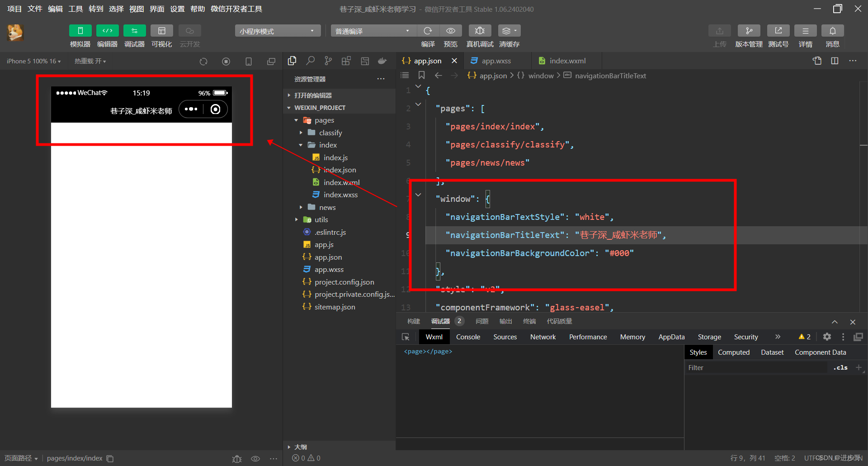
Task: Show more devtools tabs chevron
Action: [778, 337]
